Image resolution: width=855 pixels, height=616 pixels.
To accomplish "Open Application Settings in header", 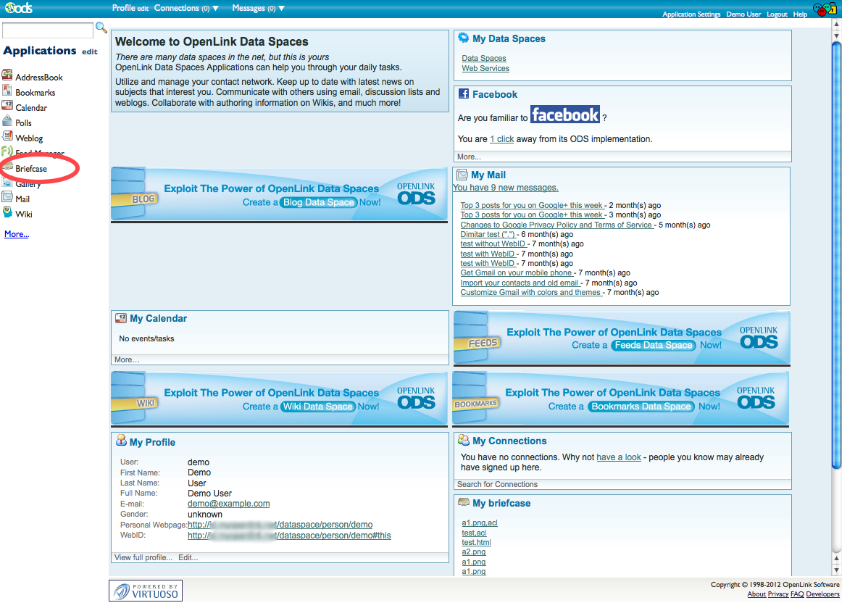I will tap(691, 14).
